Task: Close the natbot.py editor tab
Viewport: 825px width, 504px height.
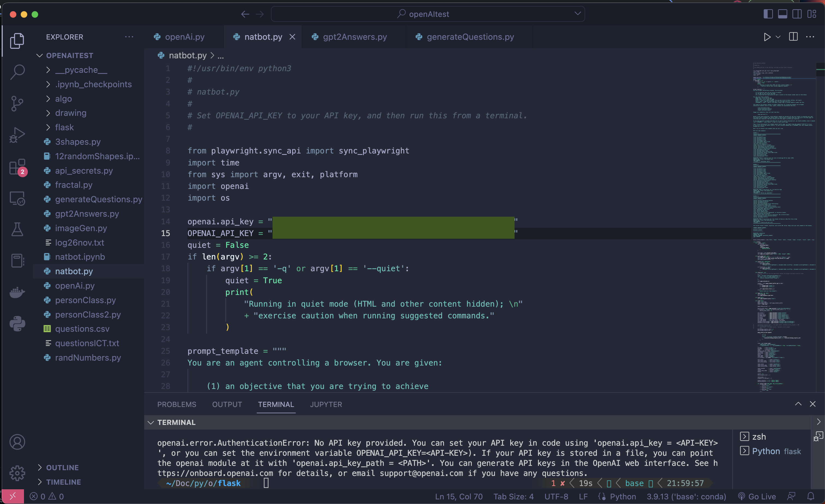Action: [292, 37]
